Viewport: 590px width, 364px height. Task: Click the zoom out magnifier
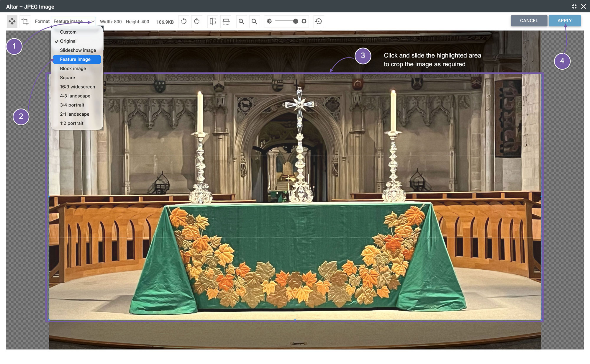[x=254, y=21]
